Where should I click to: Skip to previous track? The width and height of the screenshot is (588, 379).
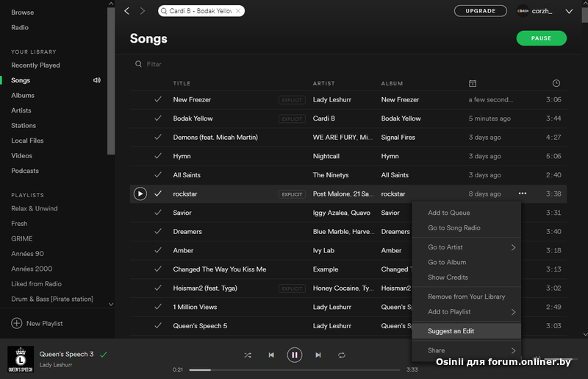271,355
